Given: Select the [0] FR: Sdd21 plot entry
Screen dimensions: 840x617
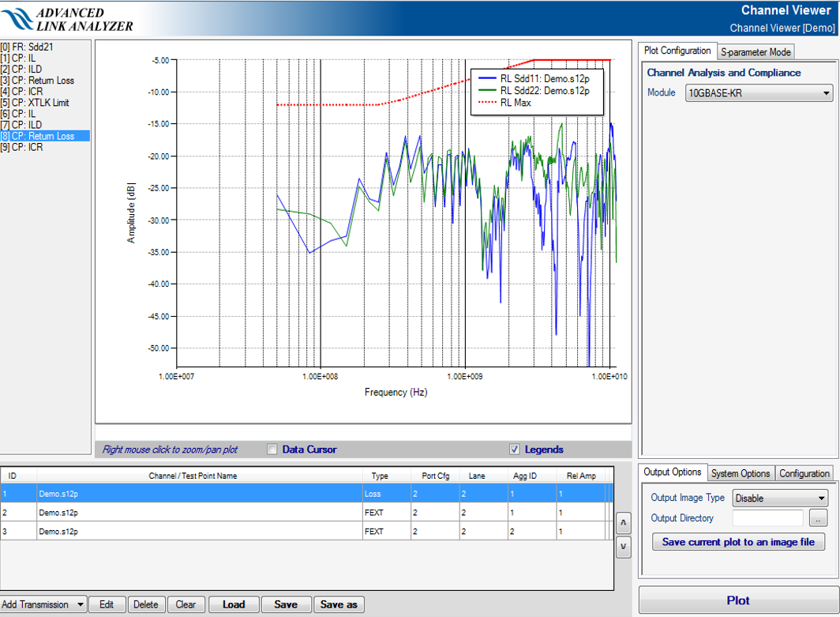Looking at the screenshot, I should (x=28, y=47).
